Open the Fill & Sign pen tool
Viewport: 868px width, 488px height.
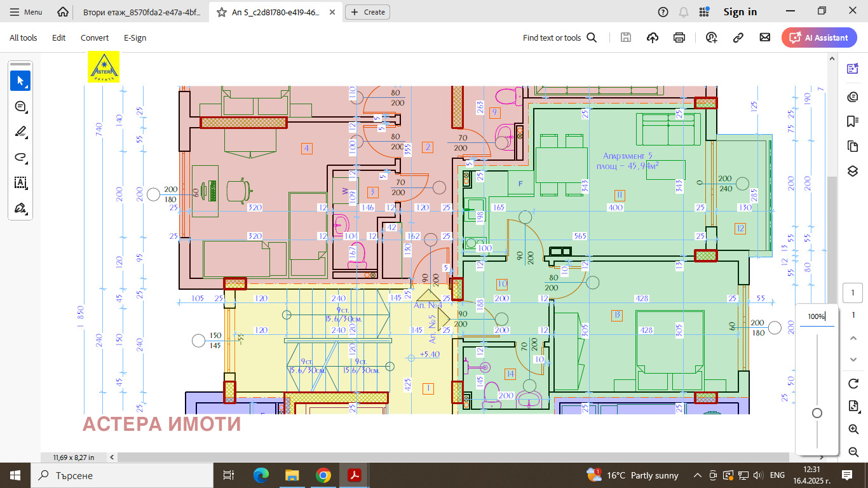click(20, 208)
